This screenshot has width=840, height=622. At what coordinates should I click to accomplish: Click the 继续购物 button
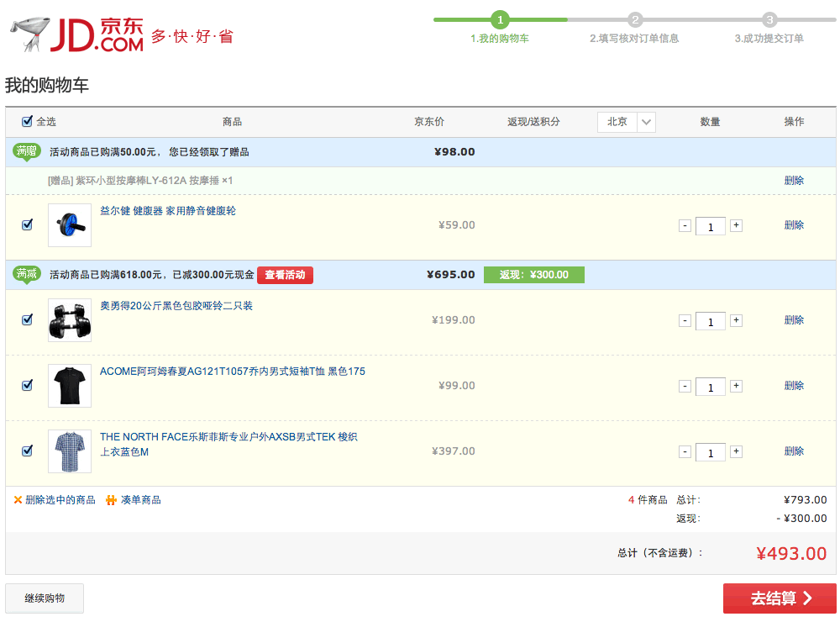coord(45,598)
